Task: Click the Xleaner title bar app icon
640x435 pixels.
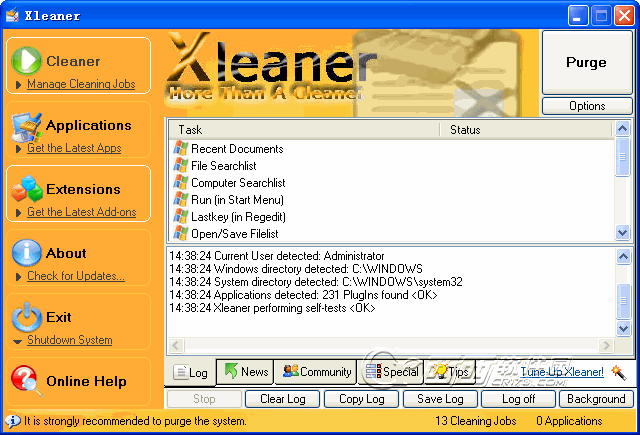Action: pyautogui.click(x=12, y=16)
